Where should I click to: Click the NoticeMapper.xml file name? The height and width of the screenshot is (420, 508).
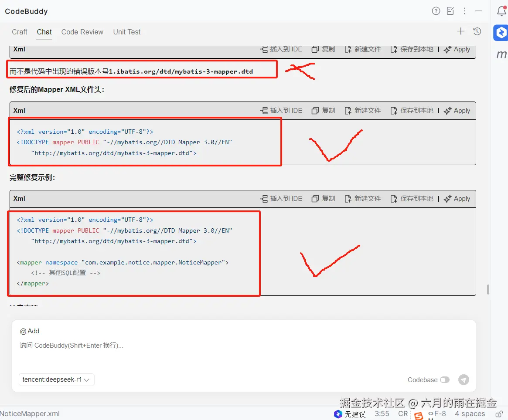pos(30,414)
